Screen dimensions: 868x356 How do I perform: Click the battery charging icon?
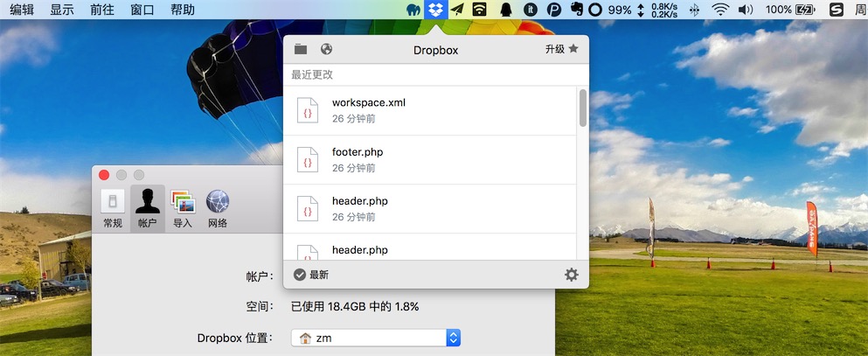click(x=805, y=10)
